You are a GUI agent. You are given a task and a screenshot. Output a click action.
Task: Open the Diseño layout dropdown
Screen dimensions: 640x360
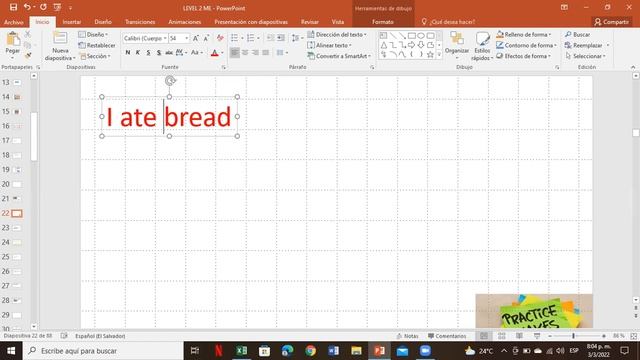point(93,35)
